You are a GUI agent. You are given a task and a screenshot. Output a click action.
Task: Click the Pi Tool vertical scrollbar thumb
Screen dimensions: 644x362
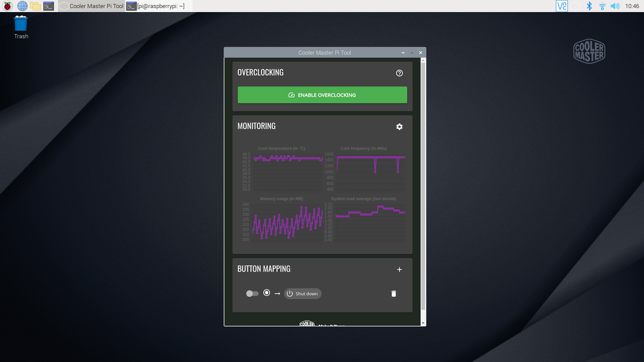tap(423, 186)
